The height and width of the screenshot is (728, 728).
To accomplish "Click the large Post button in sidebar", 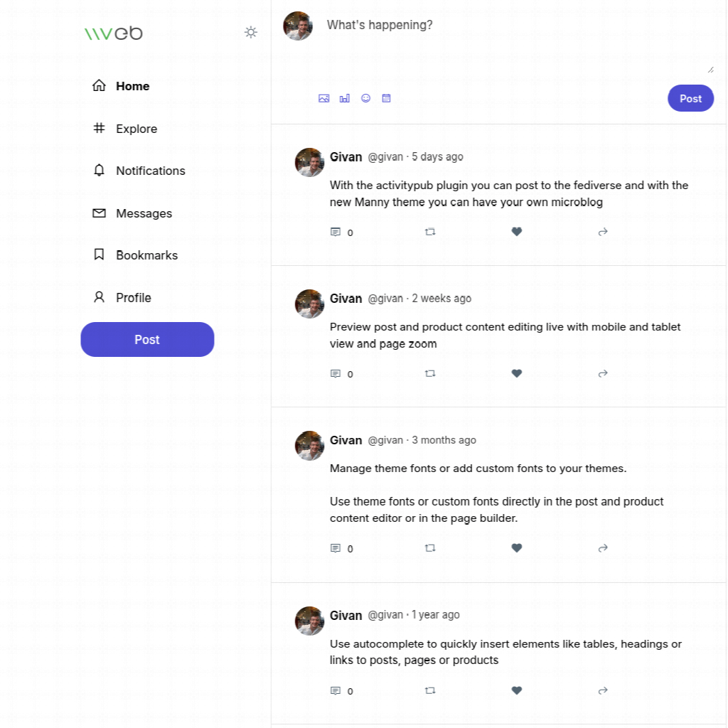I will 147,340.
